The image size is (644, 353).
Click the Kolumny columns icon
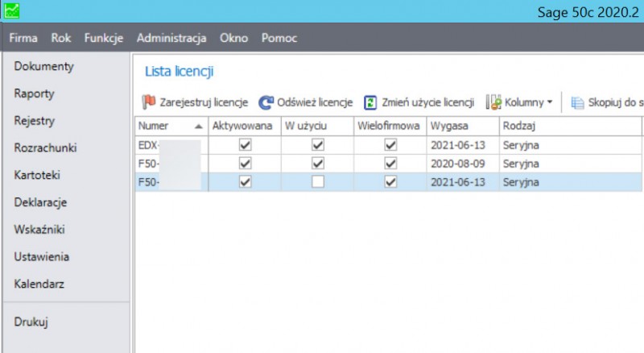pyautogui.click(x=493, y=102)
